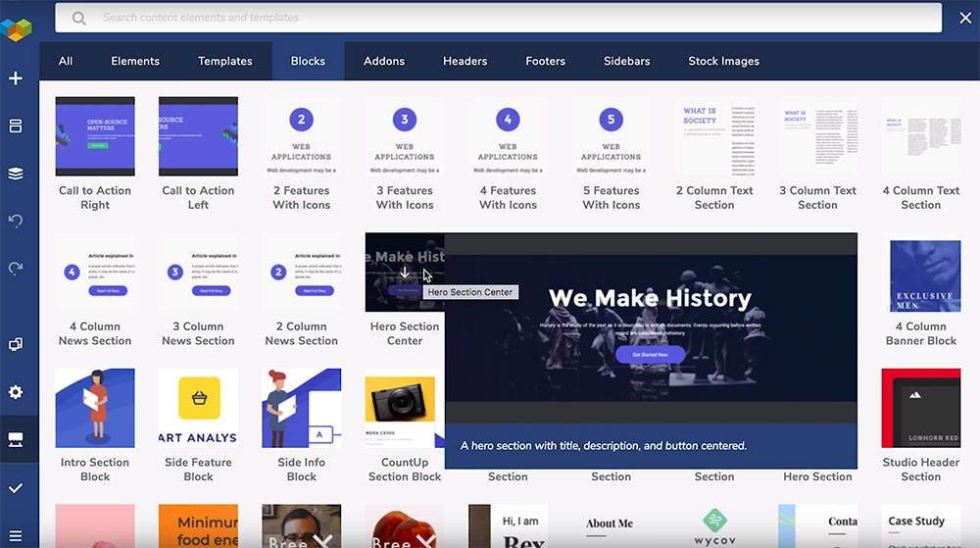Viewport: 980px width, 548px height.
Task: Open Responsive View devices icon
Action: [16, 344]
